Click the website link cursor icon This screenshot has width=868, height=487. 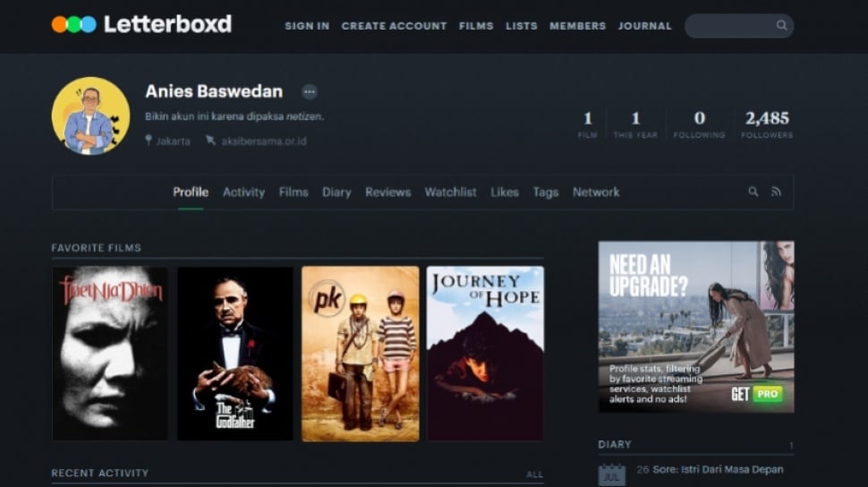click(x=210, y=141)
